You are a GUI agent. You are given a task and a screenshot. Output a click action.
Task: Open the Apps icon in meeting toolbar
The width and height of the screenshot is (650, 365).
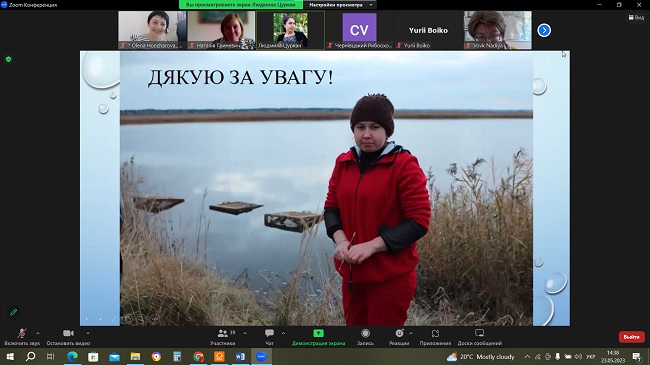[x=435, y=333]
